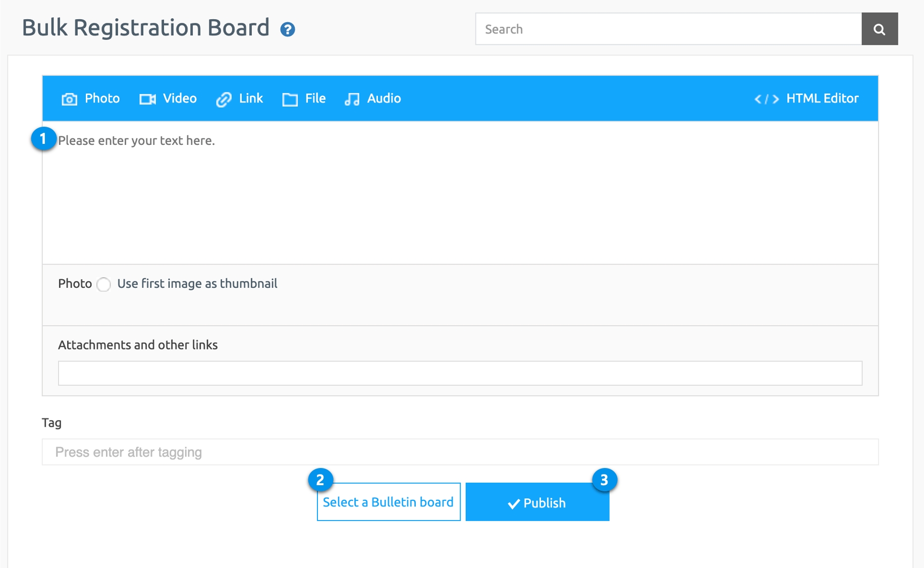Click into the main text entry area
924x568 pixels.
[459, 197]
